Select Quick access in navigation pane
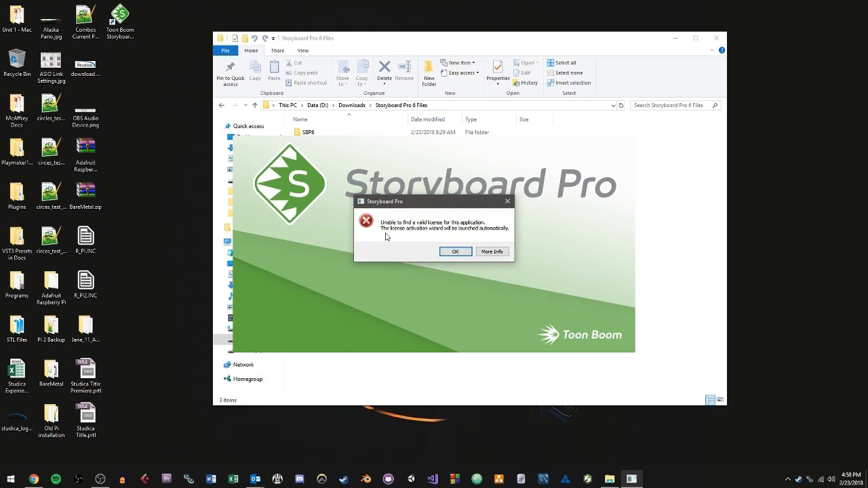 [248, 126]
